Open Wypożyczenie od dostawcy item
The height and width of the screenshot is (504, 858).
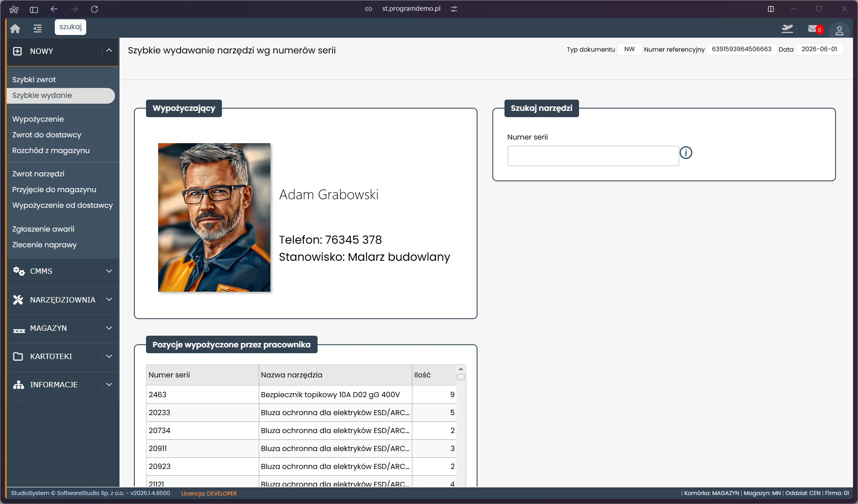[x=62, y=205]
